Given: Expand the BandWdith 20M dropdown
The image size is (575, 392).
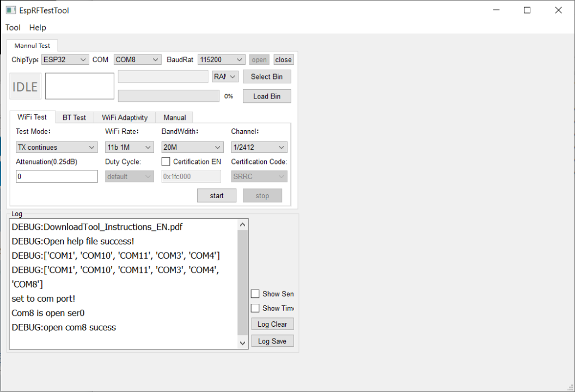Looking at the screenshot, I should [193, 147].
